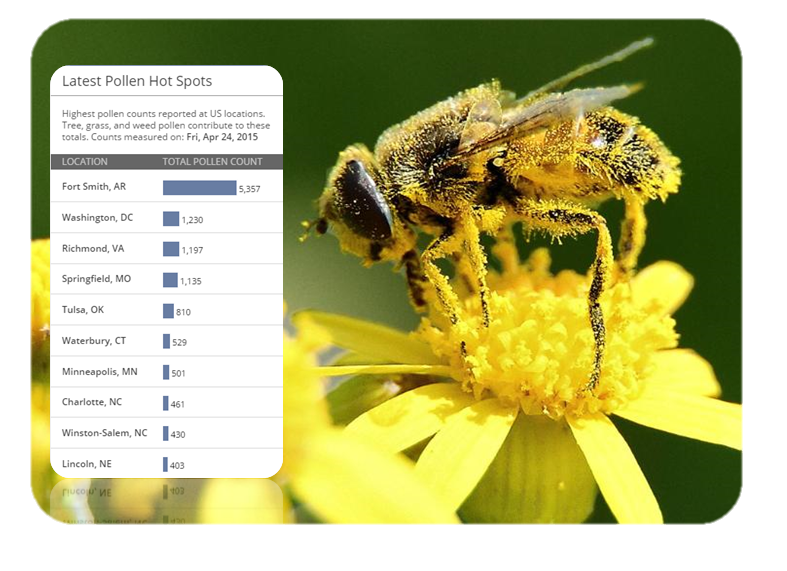
Task: Select the 'Charlotte, NC' location
Action: click(x=92, y=402)
